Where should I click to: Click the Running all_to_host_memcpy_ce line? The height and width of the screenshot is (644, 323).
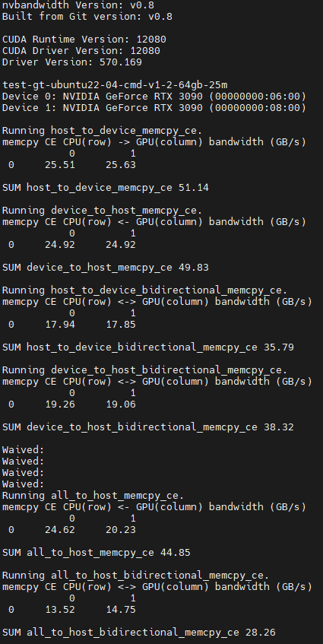tap(93, 495)
